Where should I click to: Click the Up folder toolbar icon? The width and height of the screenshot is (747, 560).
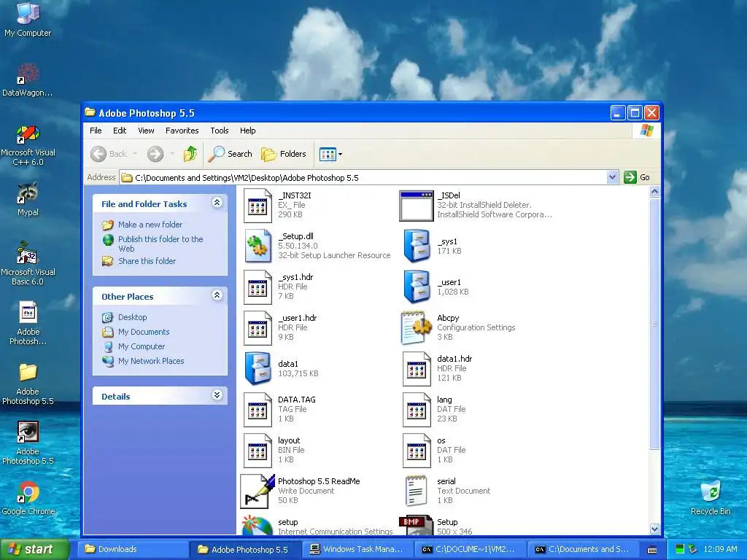tap(190, 154)
